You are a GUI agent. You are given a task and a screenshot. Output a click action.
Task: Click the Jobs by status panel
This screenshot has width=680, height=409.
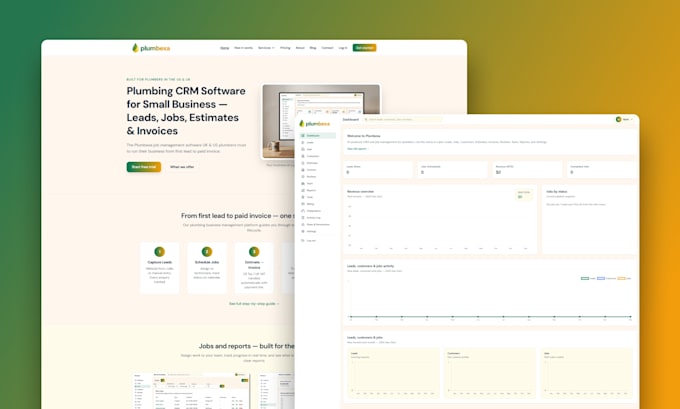[589, 219]
